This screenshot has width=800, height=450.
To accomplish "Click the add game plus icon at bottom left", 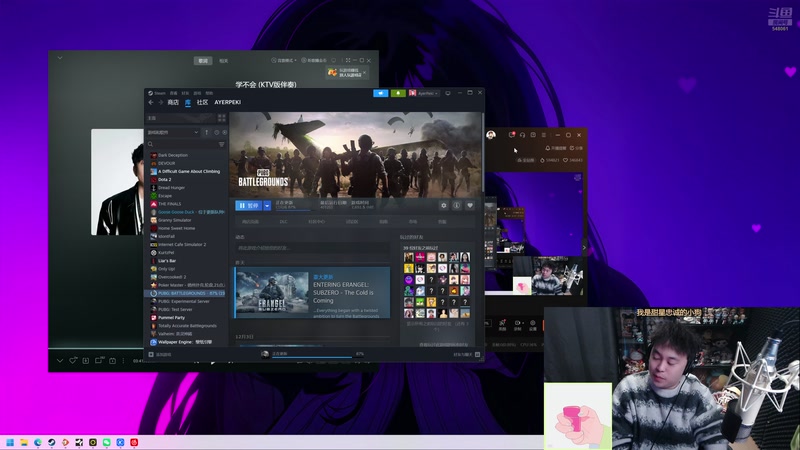I will coord(151,355).
